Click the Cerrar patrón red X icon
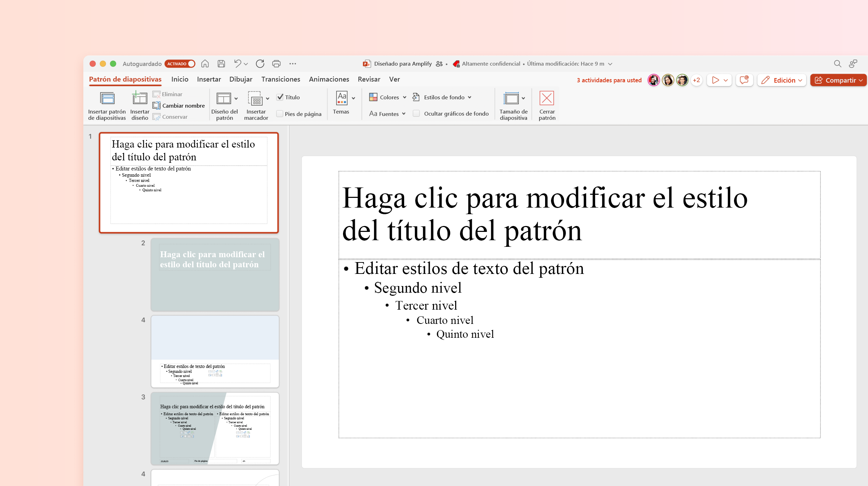The width and height of the screenshot is (868, 486). coord(547,98)
